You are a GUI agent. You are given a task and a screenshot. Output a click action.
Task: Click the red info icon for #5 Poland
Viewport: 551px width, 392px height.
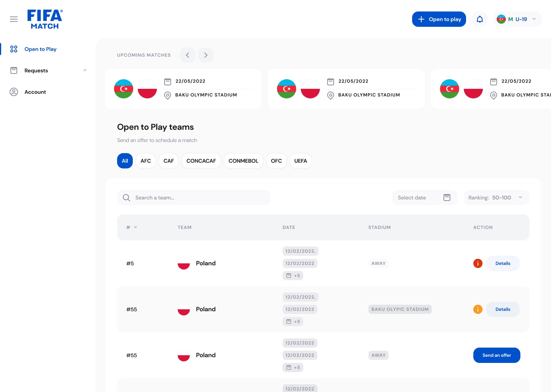pos(478,263)
